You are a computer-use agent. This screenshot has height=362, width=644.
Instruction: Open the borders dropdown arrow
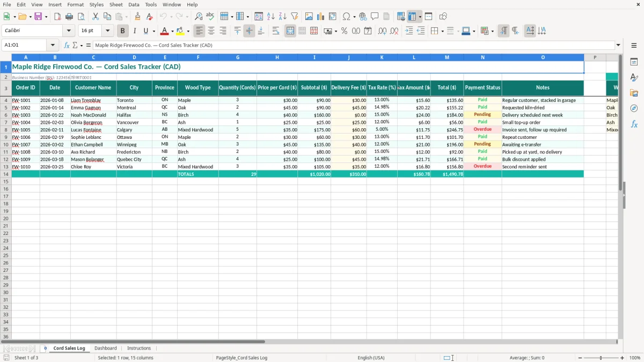tap(442, 31)
